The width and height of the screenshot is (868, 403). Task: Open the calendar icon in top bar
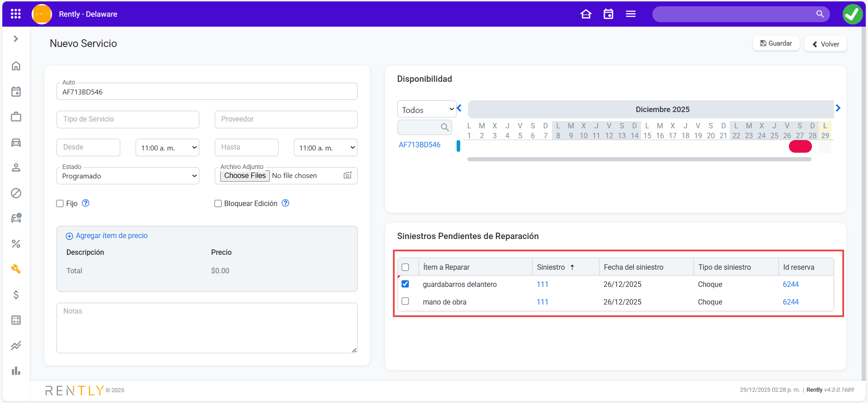[609, 14]
